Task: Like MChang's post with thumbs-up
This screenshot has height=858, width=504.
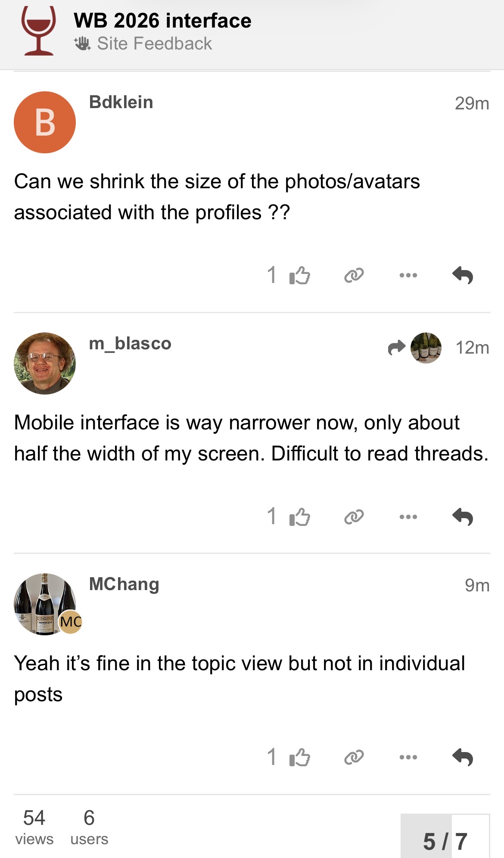Action: click(299, 757)
